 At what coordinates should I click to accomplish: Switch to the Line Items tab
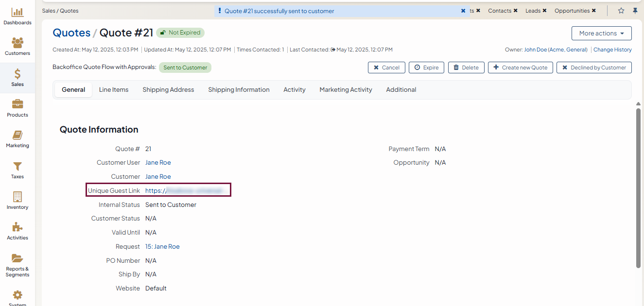(x=114, y=90)
